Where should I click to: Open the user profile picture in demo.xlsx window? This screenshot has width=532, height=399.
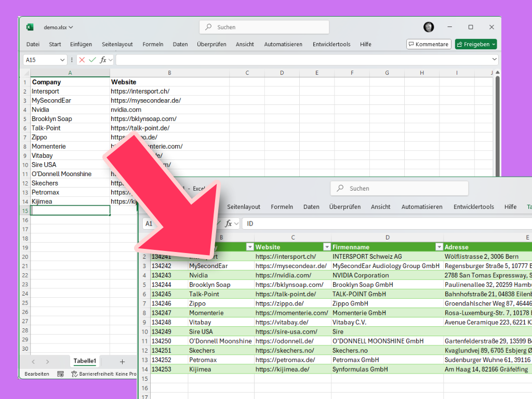429,27
